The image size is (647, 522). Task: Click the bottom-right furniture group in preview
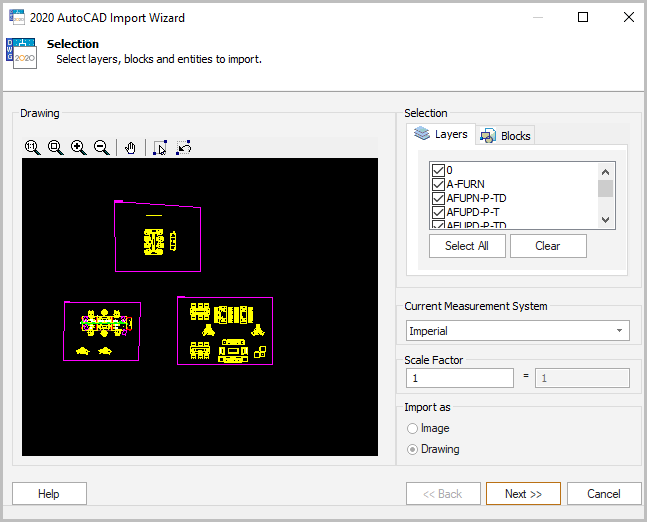225,331
